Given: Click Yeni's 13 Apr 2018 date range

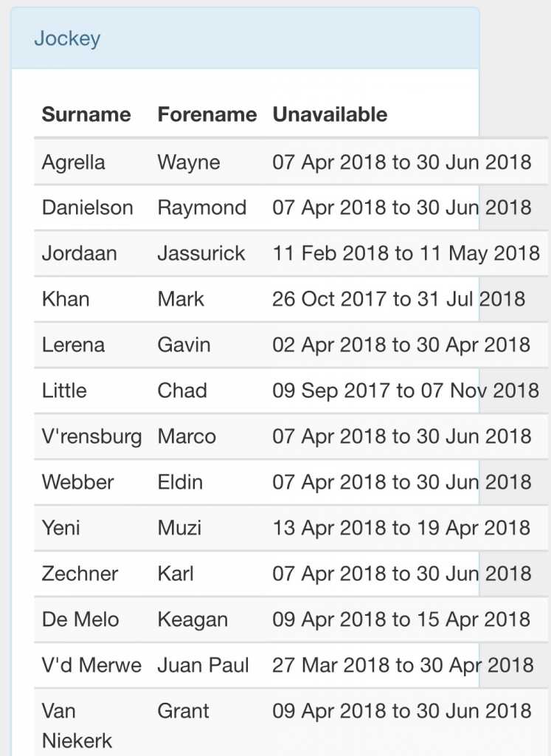Looking at the screenshot, I should click(401, 528).
